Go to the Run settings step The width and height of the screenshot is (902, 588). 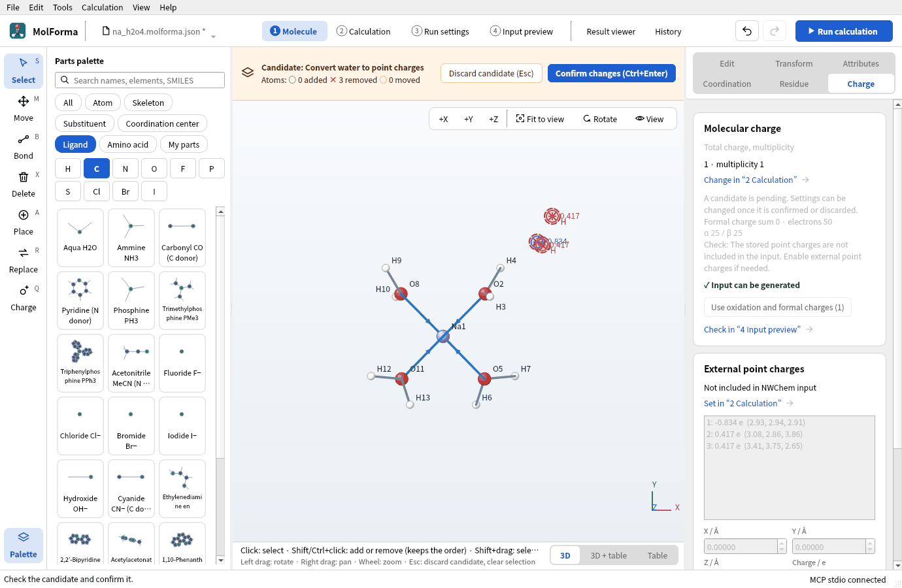pyautogui.click(x=440, y=31)
